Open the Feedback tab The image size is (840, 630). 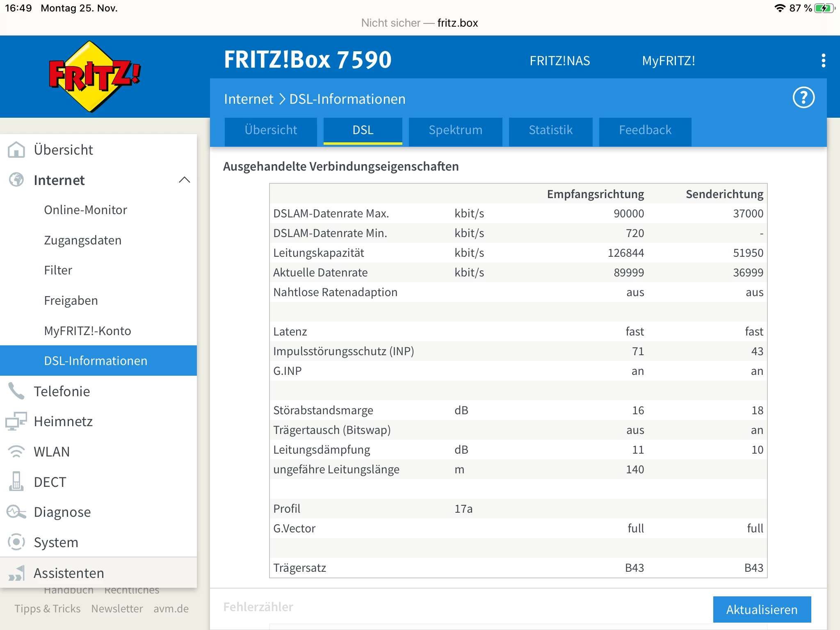click(645, 130)
